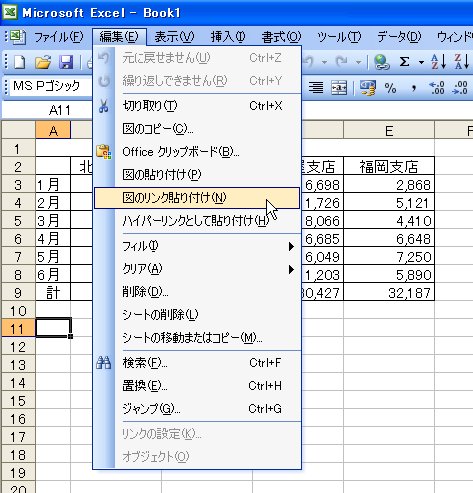Click cell containing 5,121
This screenshot has width=473, height=493.
[x=389, y=202]
